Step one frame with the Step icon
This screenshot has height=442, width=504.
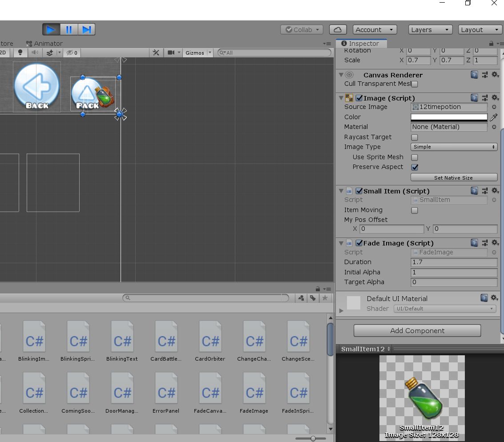(x=87, y=29)
